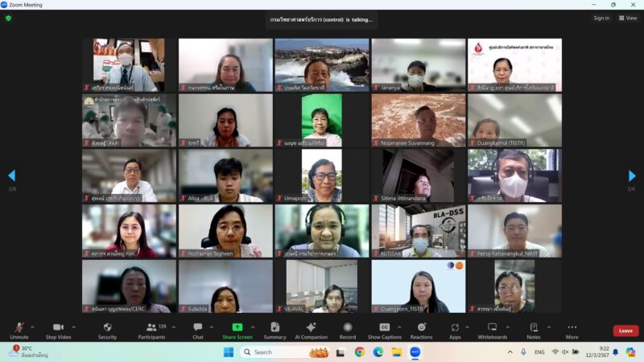Open the green encryption shield info
644x362 pixels.
8,18
